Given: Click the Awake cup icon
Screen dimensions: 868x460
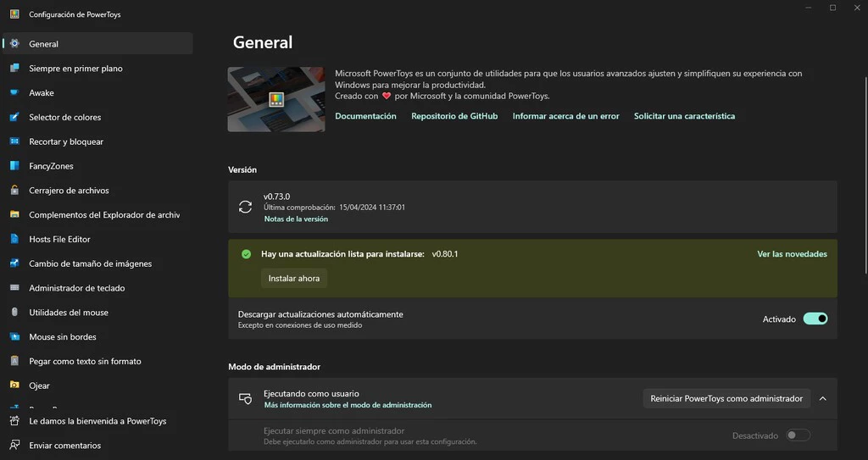Looking at the screenshot, I should pyautogui.click(x=15, y=91).
